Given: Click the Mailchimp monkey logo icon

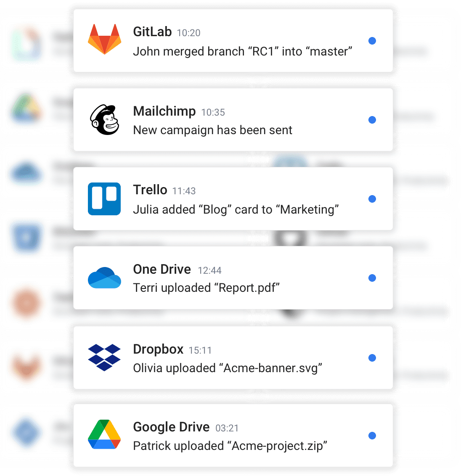Looking at the screenshot, I should (x=104, y=119).
